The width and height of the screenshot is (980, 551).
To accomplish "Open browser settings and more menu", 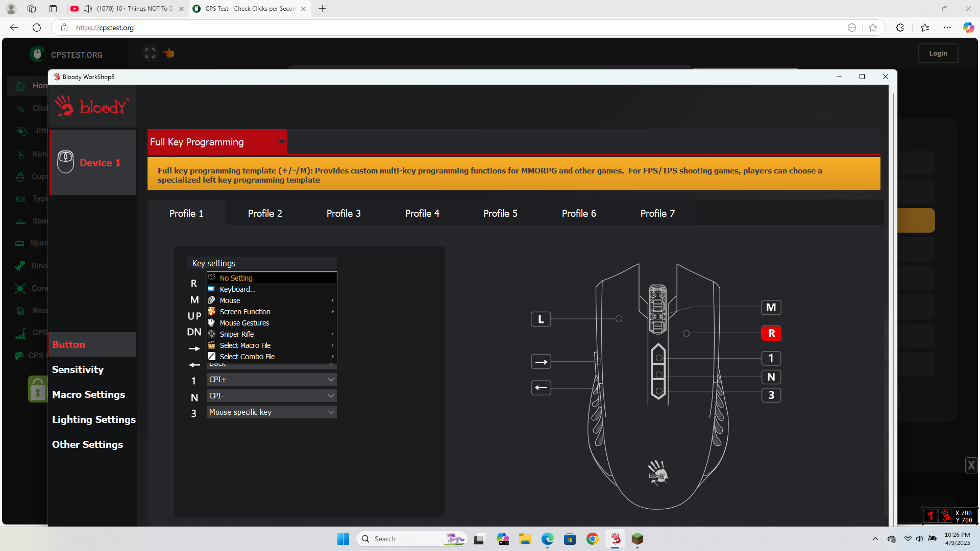I will [x=947, y=28].
